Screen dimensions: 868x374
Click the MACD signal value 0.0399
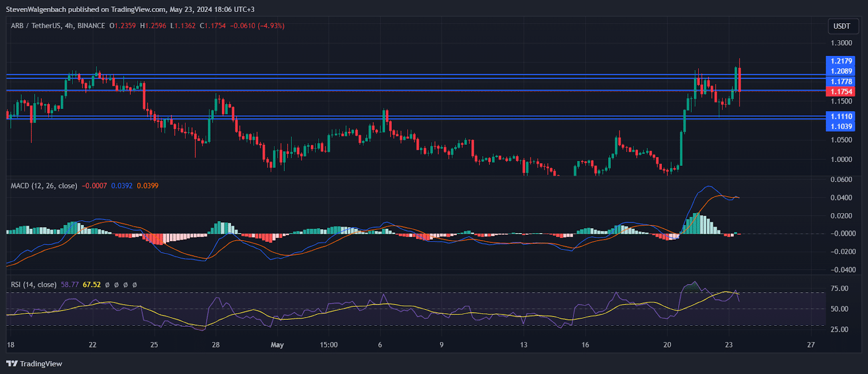click(148, 185)
